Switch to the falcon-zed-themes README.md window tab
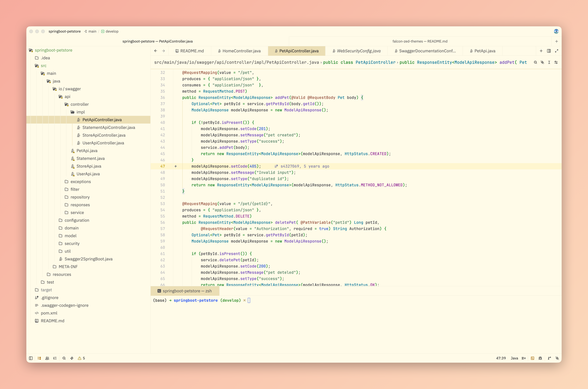This screenshot has width=588, height=389. [420, 41]
